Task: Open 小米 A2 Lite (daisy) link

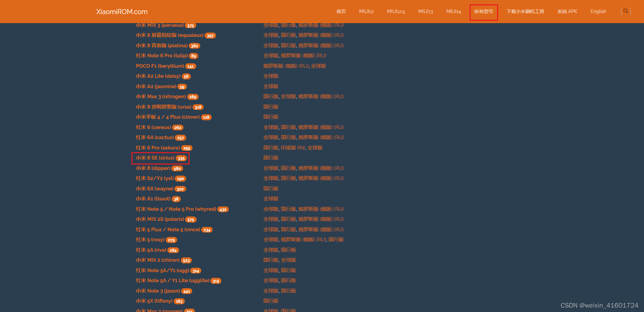Action: pos(158,76)
